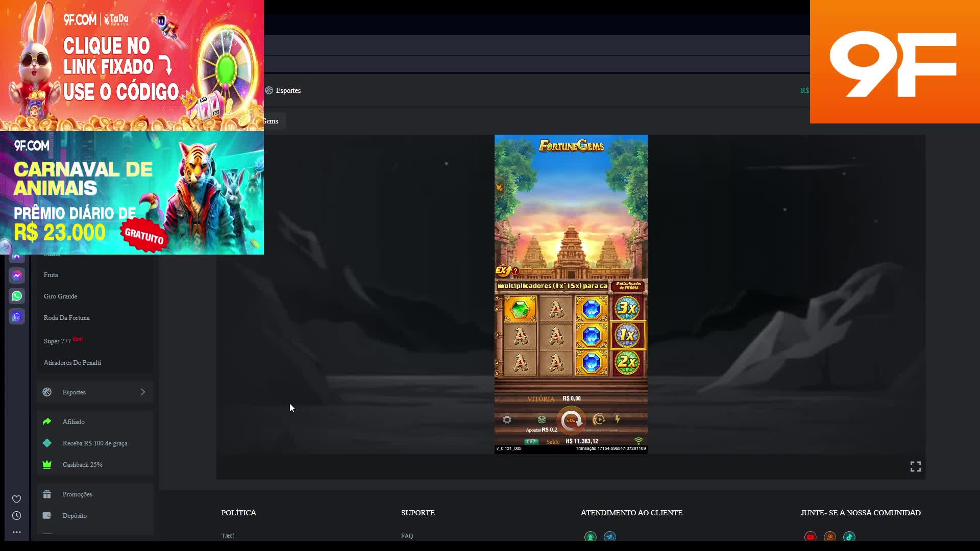Viewport: 980px width, 551px height.
Task: Open the T&C policy link
Action: [x=228, y=536]
